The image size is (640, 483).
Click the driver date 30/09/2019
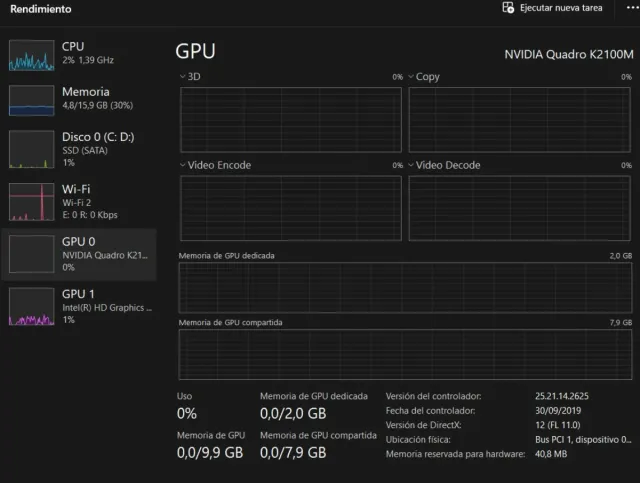pos(558,410)
